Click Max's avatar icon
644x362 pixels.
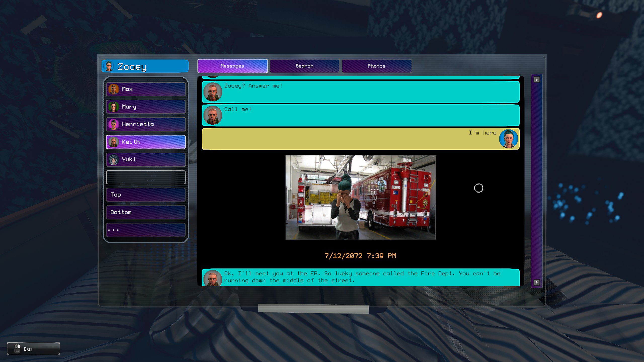(114, 89)
